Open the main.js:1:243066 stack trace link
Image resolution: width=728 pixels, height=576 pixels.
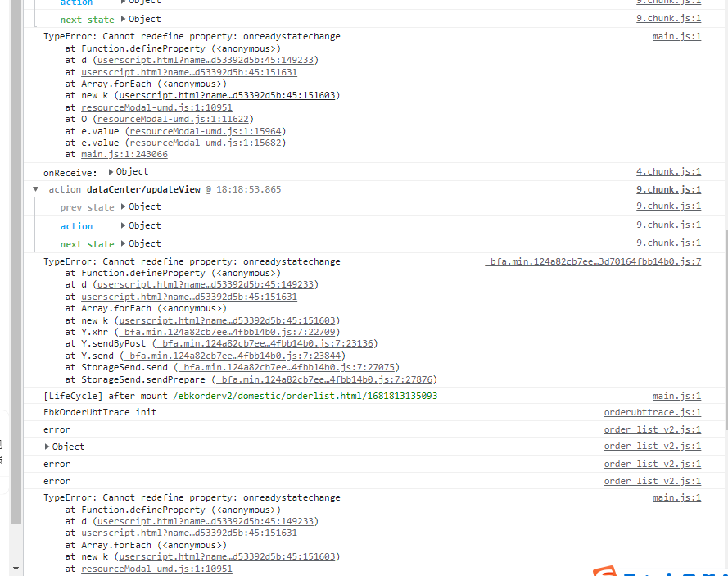124,154
